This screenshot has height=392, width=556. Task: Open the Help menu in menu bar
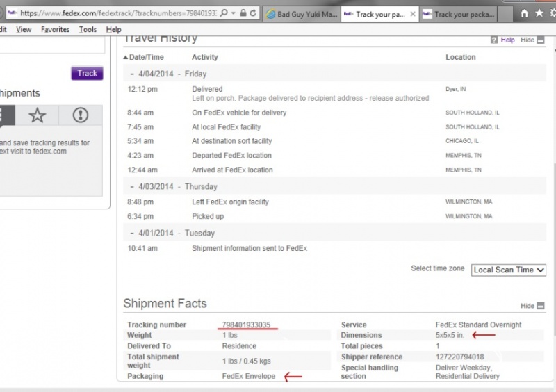click(113, 29)
